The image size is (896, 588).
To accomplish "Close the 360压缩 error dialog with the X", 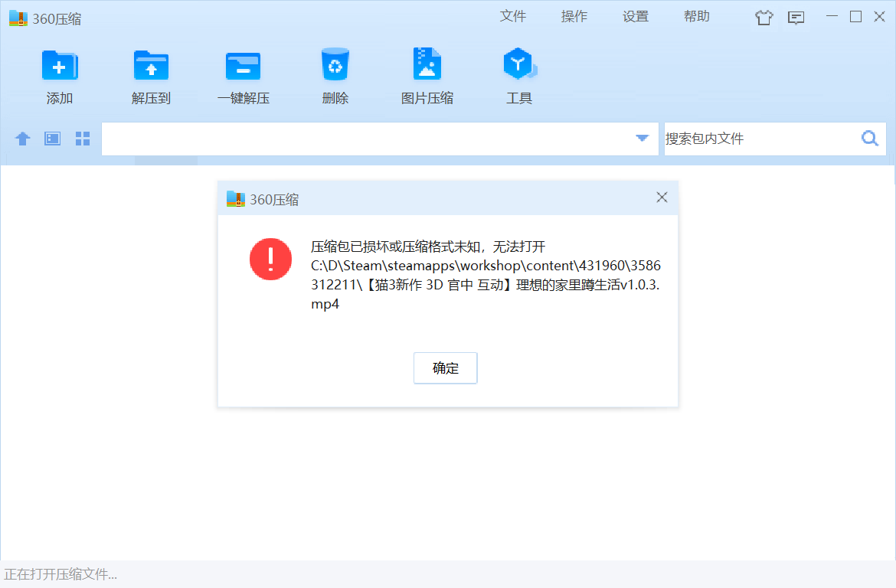I will (x=662, y=198).
